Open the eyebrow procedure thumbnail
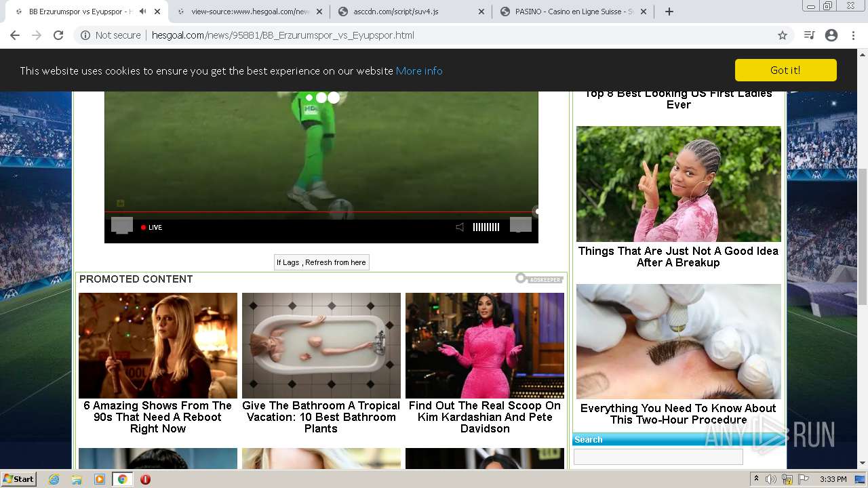Viewport: 868px width, 488px height. click(x=679, y=342)
